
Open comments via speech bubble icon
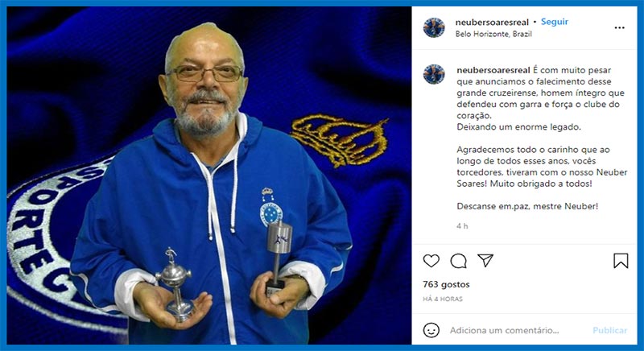click(458, 261)
